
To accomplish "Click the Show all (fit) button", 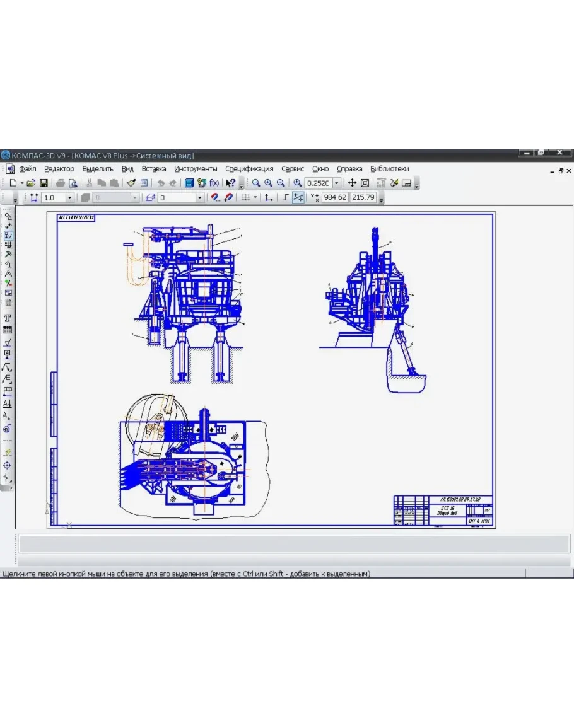I will (365, 183).
